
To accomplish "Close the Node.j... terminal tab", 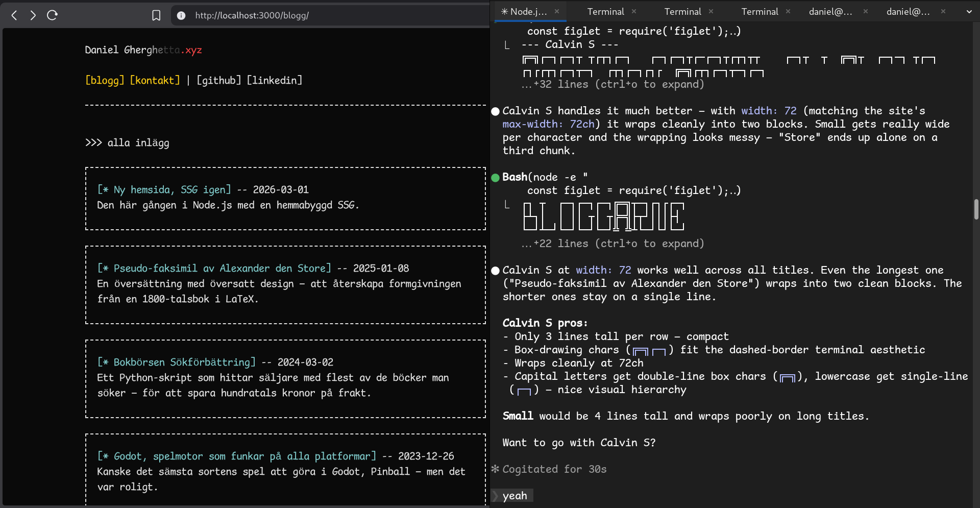I will (x=557, y=11).
